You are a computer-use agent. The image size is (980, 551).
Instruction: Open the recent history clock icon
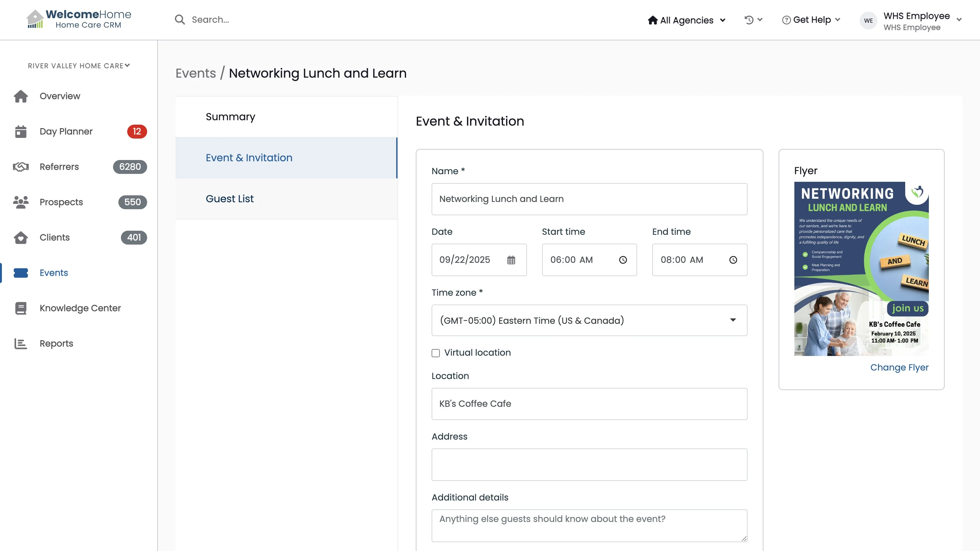[x=749, y=20]
